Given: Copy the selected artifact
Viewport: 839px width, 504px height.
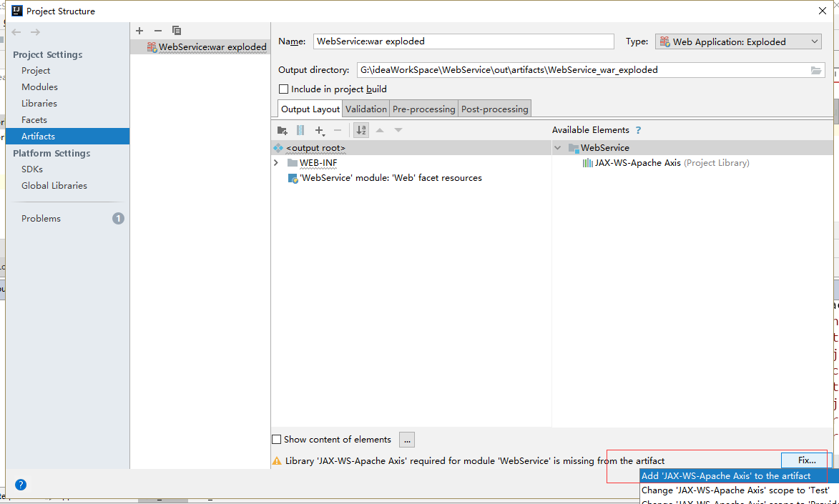Looking at the screenshot, I should click(177, 31).
